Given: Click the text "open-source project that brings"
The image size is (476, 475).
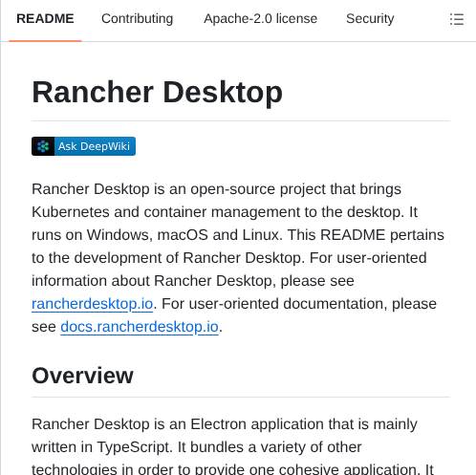Looking at the screenshot, I should [x=295, y=189].
